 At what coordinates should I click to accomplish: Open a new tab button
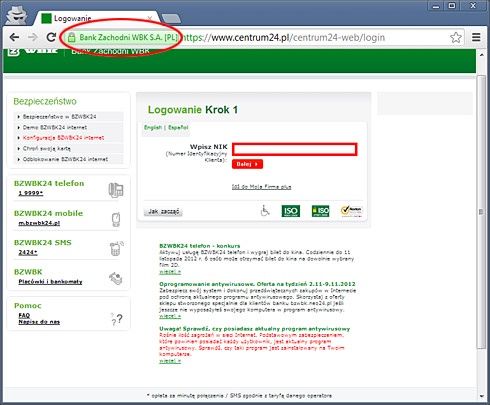(x=171, y=19)
